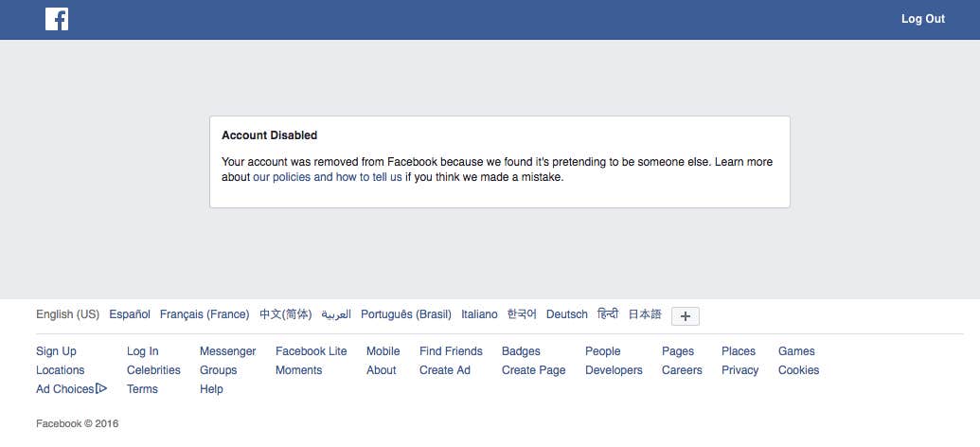
Task: Choose Português (Brasil) language
Action: pos(406,314)
